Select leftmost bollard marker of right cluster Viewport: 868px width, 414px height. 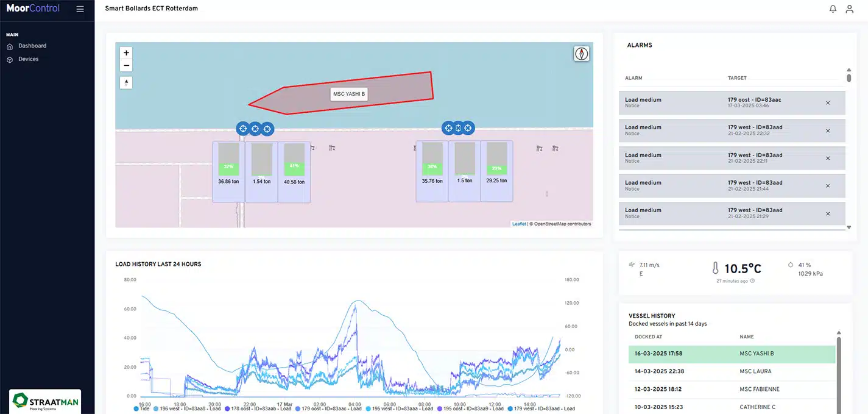click(x=448, y=127)
